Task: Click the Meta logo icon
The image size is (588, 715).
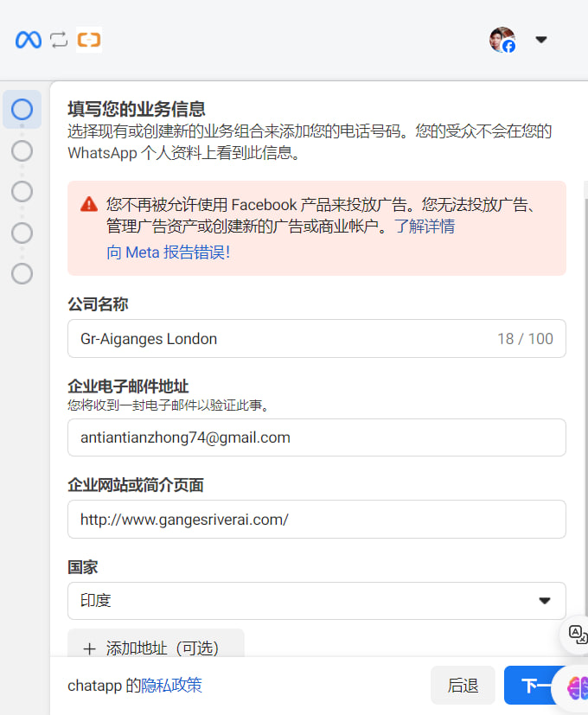Action: point(29,40)
